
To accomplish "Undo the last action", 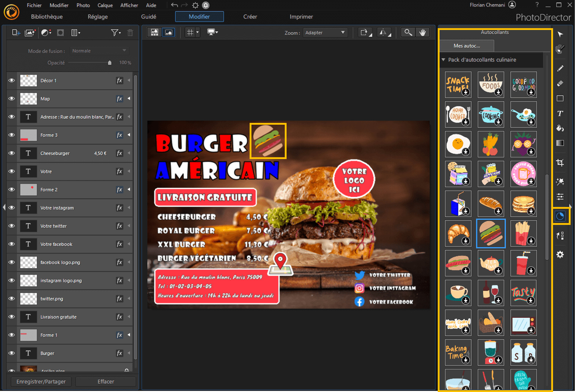I will pos(174,5).
